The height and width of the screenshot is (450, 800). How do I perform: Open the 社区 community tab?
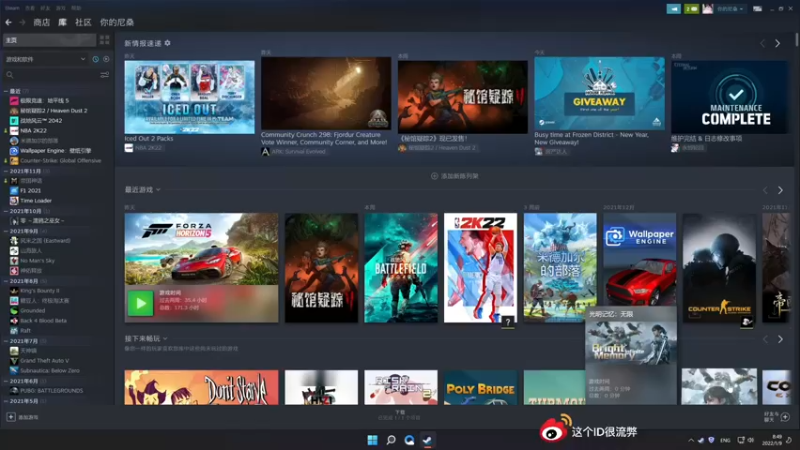(x=83, y=22)
